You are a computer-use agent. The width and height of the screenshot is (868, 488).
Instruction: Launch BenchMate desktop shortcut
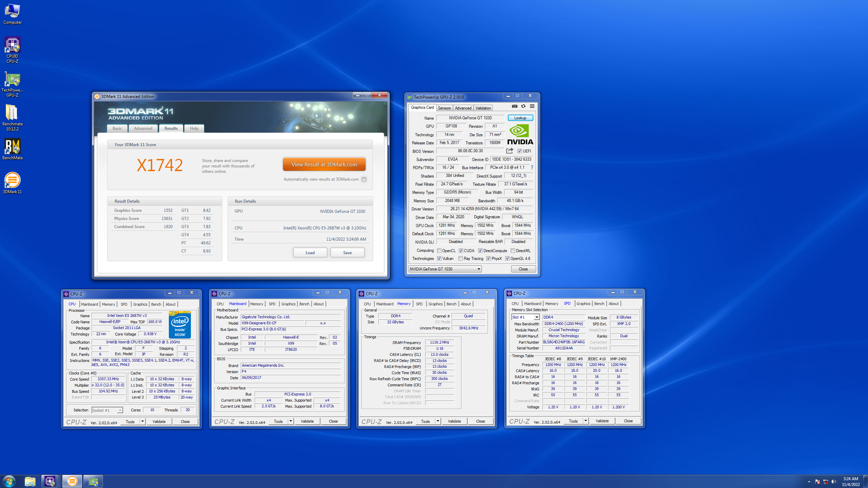point(13,149)
